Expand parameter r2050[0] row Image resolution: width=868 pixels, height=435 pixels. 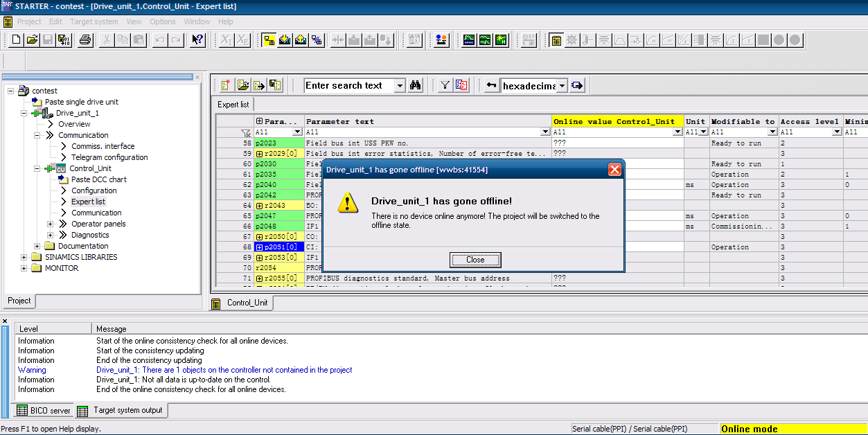[259, 237]
